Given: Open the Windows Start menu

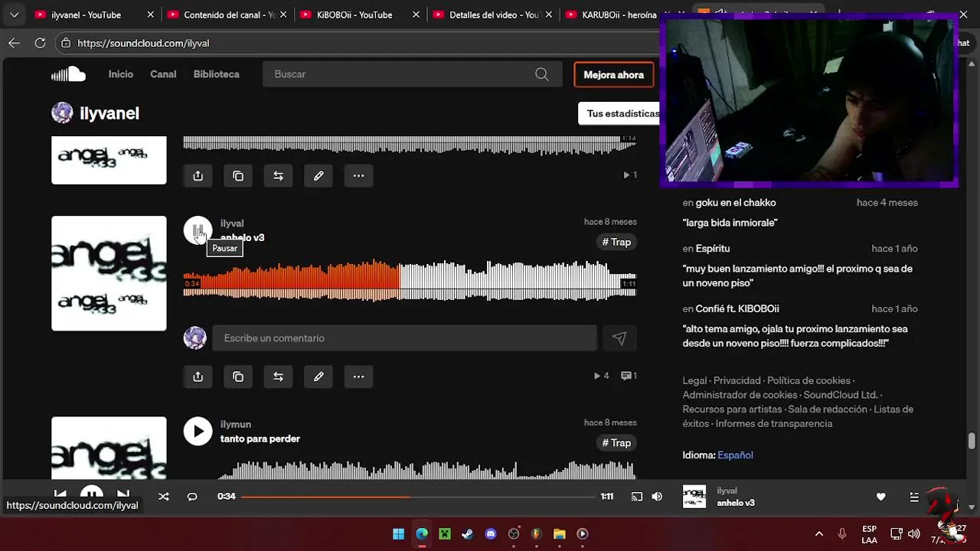Looking at the screenshot, I should (x=399, y=534).
